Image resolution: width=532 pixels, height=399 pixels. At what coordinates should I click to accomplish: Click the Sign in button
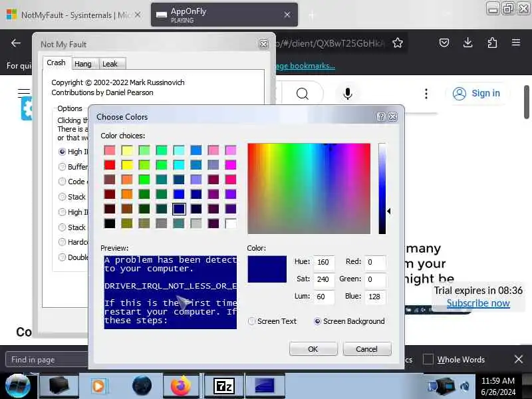tap(476, 93)
